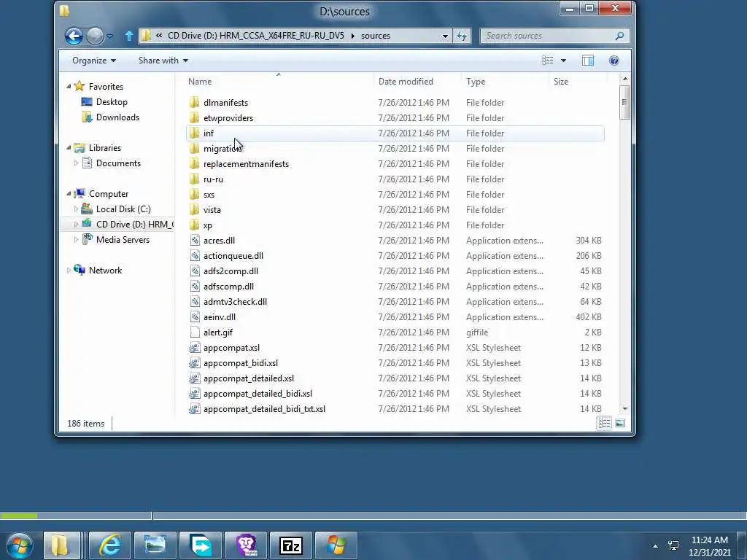The width and height of the screenshot is (747, 560).
Task: Collapse the Computer node
Action: coord(69,193)
